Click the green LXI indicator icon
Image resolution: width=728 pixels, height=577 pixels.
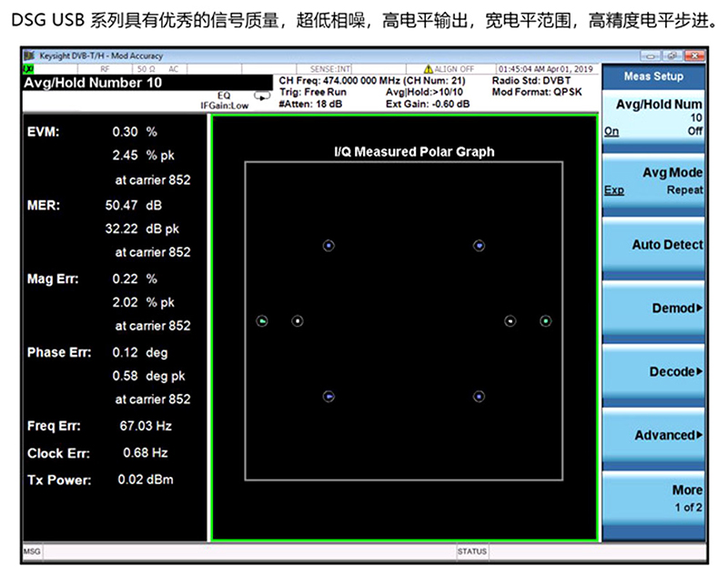point(29,68)
